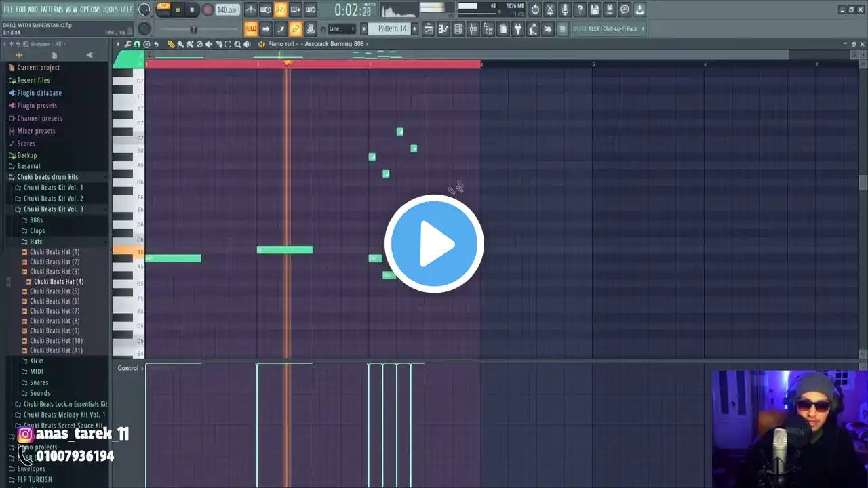Click the song position slider
This screenshot has width=868, height=488.
(193, 28)
